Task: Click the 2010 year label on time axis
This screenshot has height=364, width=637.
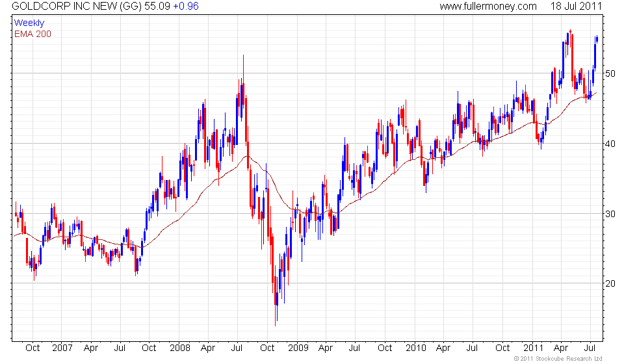Action: 416,348
